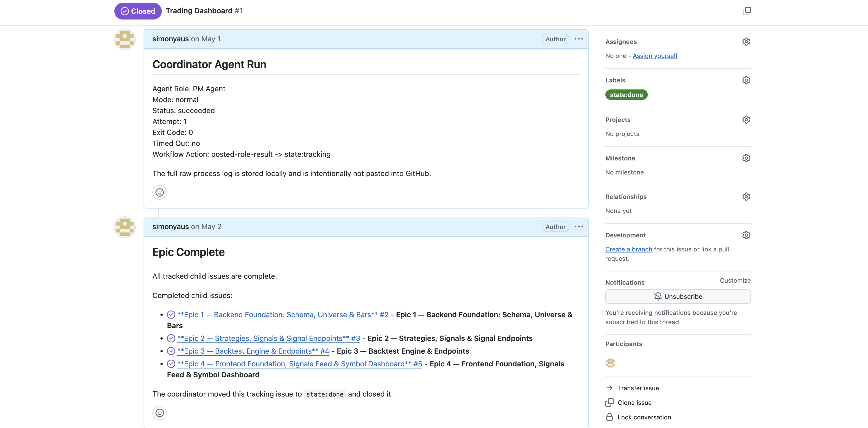Click Author badge on May 1 comment

(x=555, y=39)
